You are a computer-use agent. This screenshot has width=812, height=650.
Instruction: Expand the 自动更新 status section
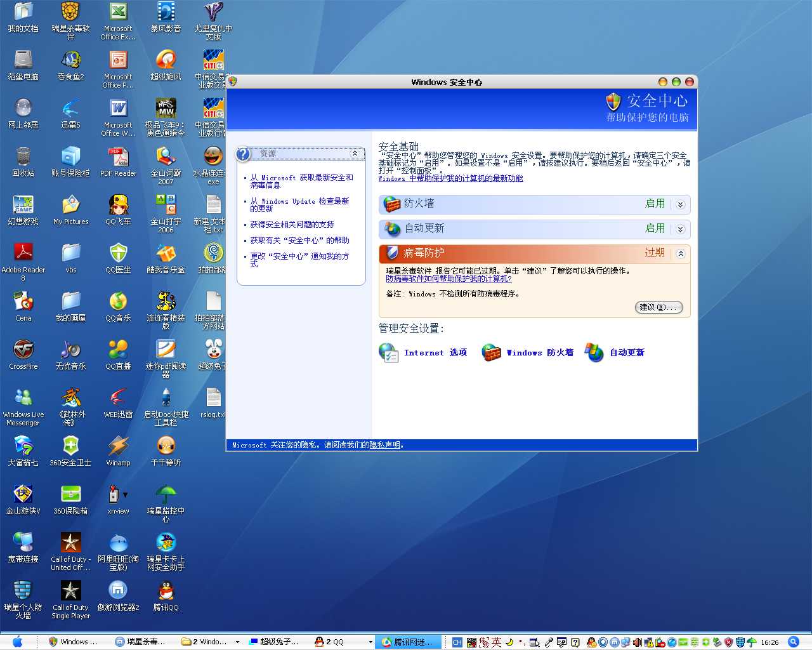click(680, 229)
